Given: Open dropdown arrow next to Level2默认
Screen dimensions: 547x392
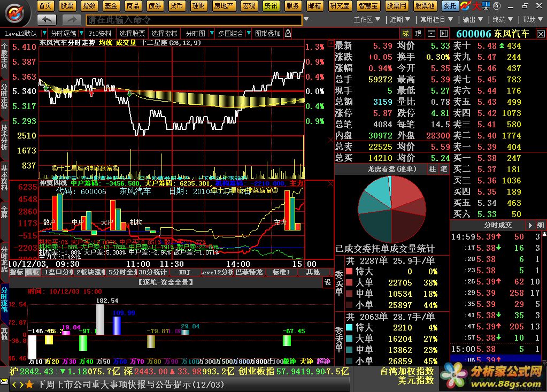Looking at the screenshot, I should 44,34.
